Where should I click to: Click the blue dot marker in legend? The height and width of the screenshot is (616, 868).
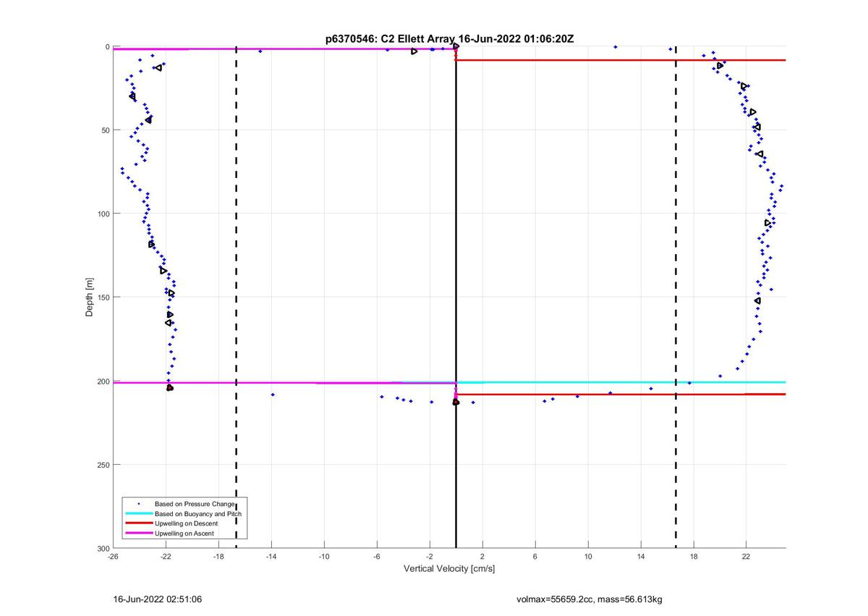point(139,503)
